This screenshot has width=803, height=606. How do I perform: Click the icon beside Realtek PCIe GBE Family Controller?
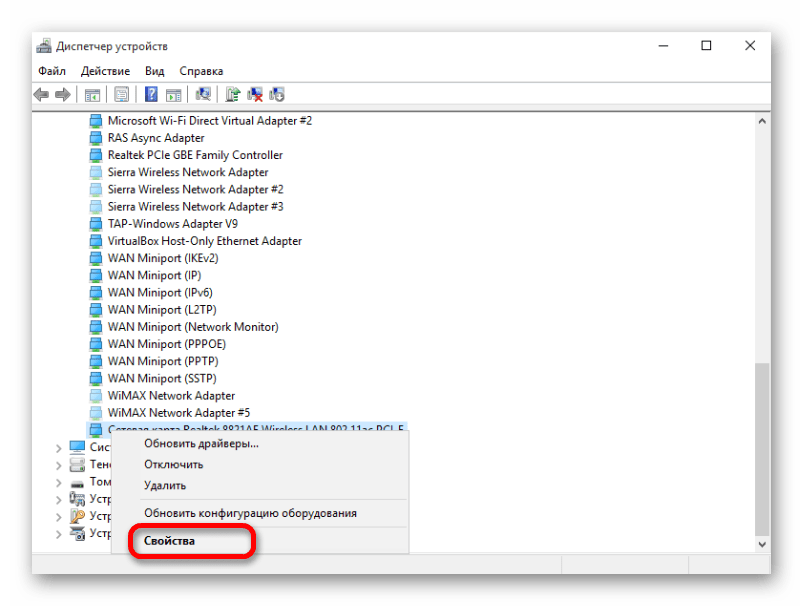(96, 155)
